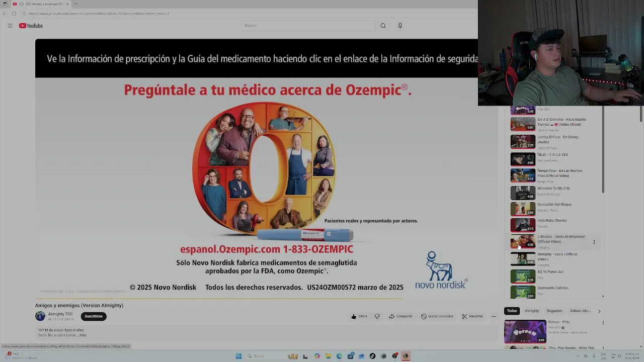The width and height of the screenshot is (644, 362).
Task: Click the Almighty TDC channel name
Action: pyautogui.click(x=60, y=314)
